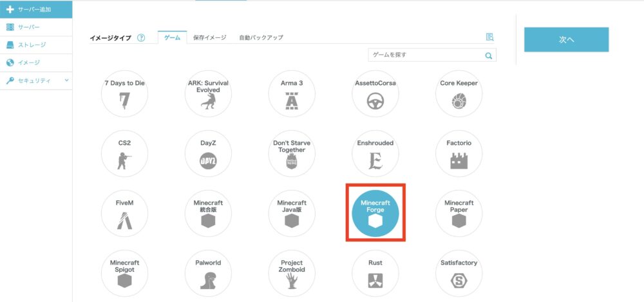Open ストレージ in the sidebar
Viewport: 644px width, 302px height.
[x=36, y=45]
